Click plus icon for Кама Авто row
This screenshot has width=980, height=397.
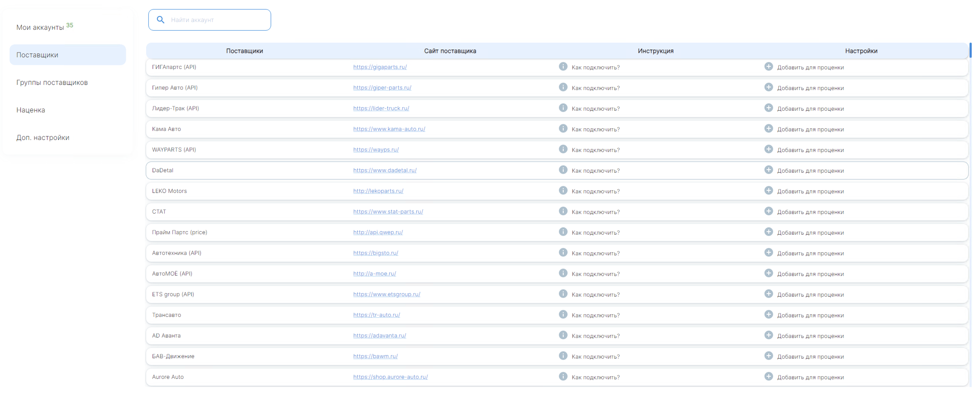click(768, 129)
